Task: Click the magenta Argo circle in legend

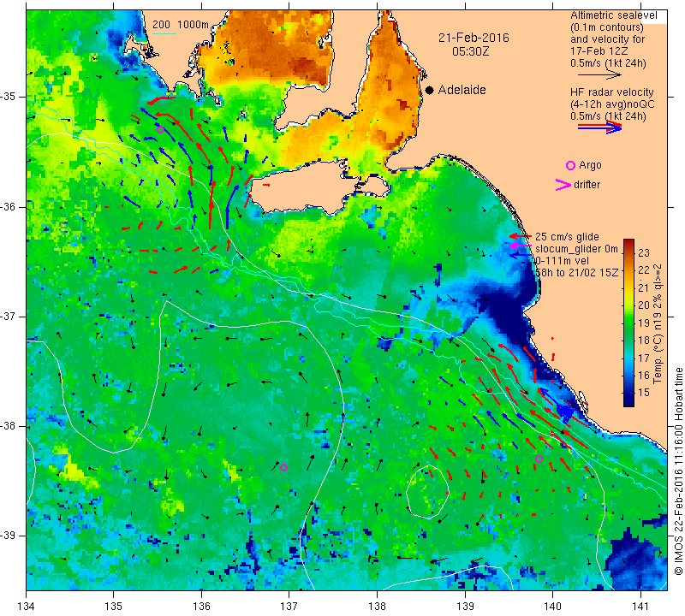Action: point(570,165)
